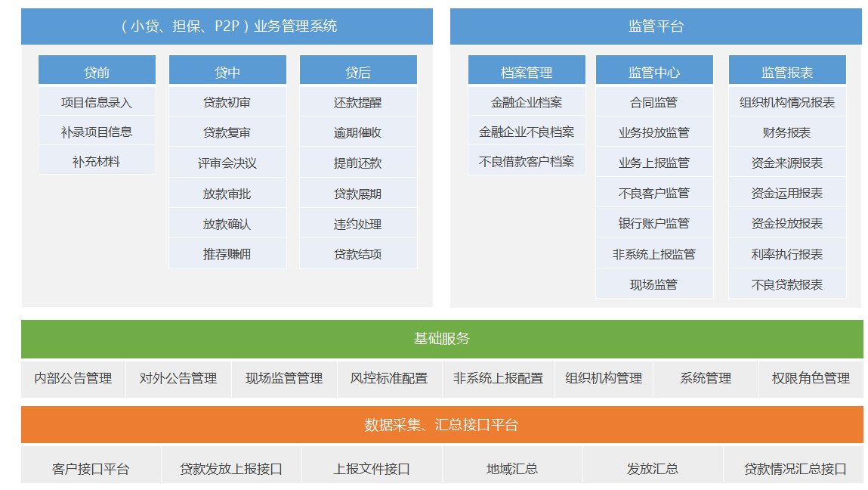The height and width of the screenshot is (490, 868).
Task: Open 风控标准配置 module
Action: click(x=389, y=378)
